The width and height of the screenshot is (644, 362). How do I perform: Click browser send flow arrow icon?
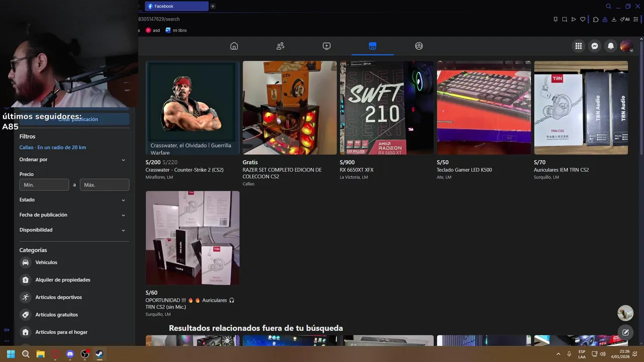pyautogui.click(x=574, y=19)
